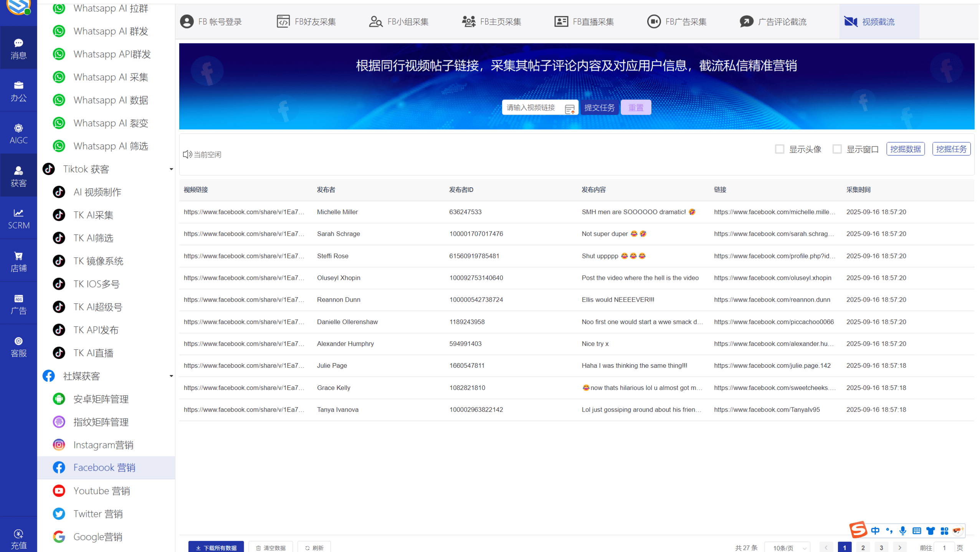
Task: Collapse the Tiktok 获客 menu group
Action: click(171, 169)
